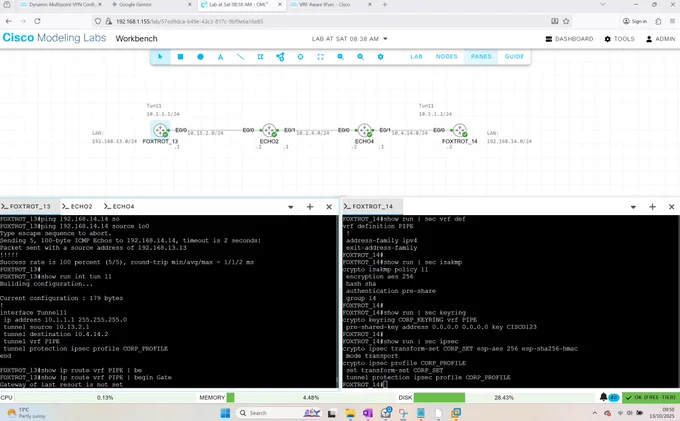The width and height of the screenshot is (680, 421).
Task: Select the ECHO4 router node
Action: (x=364, y=130)
